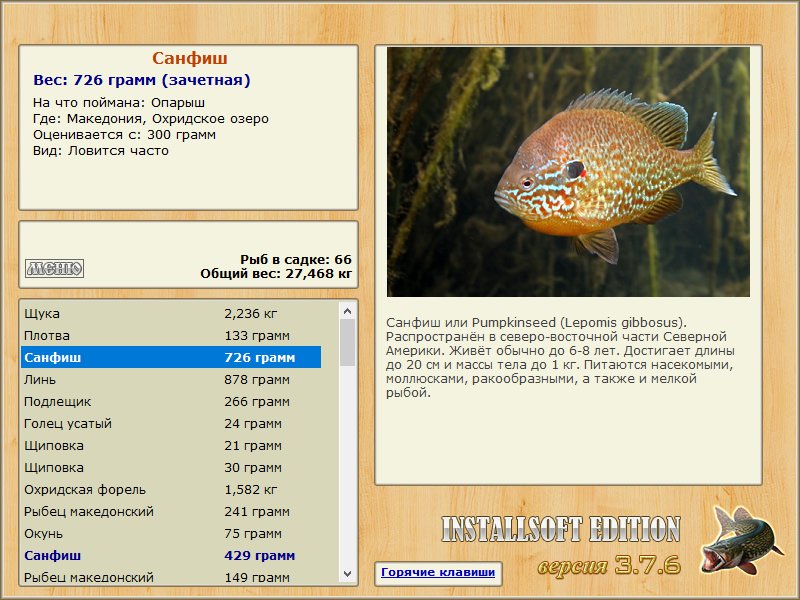Select Голец усатый 24 грамм row
Screen dimensions: 800x600
point(171,423)
